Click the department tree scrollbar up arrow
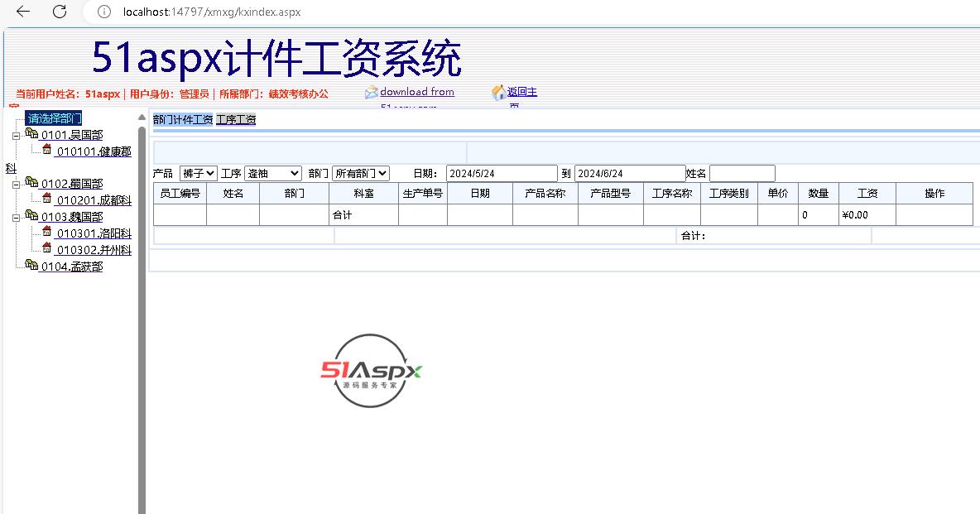 [x=142, y=118]
